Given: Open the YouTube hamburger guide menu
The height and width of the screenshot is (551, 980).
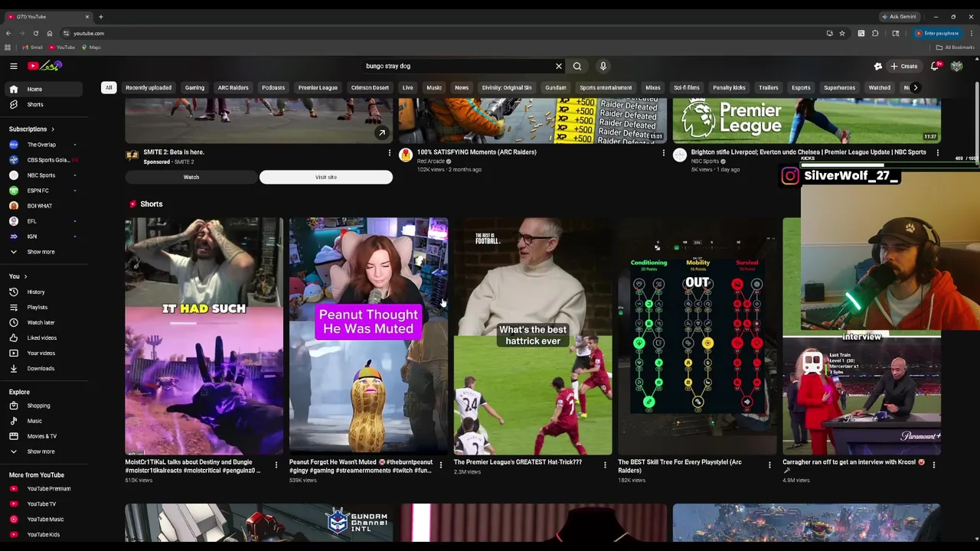Looking at the screenshot, I should 13,66.
